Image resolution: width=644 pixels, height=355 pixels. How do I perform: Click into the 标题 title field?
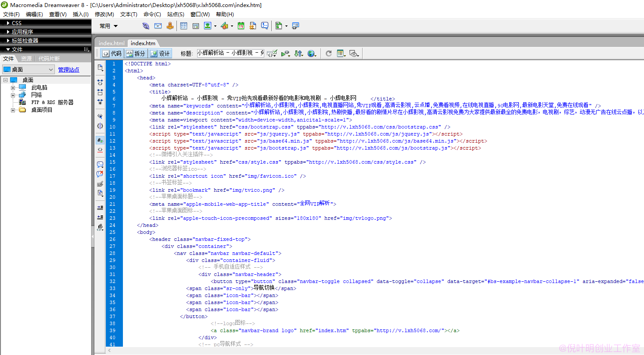pyautogui.click(x=230, y=53)
